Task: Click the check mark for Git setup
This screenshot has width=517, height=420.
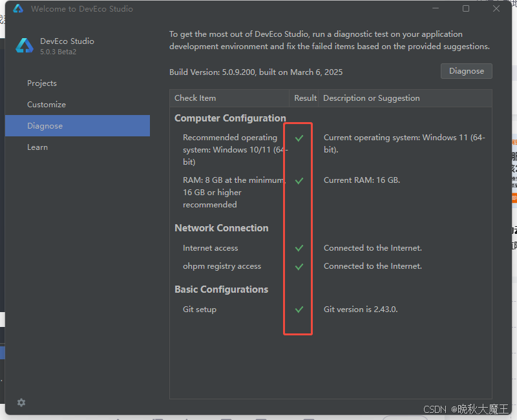Action: click(x=299, y=310)
